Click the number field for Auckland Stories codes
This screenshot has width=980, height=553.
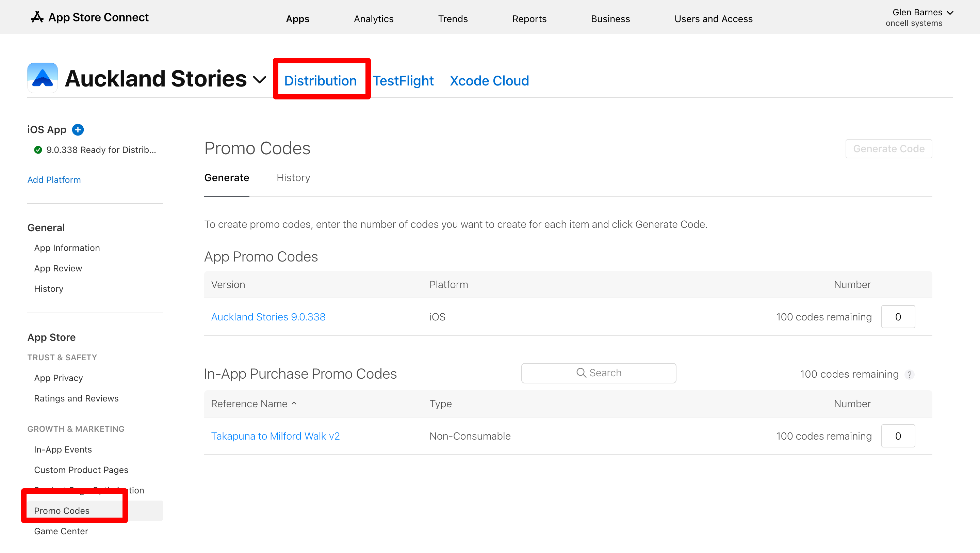898,317
